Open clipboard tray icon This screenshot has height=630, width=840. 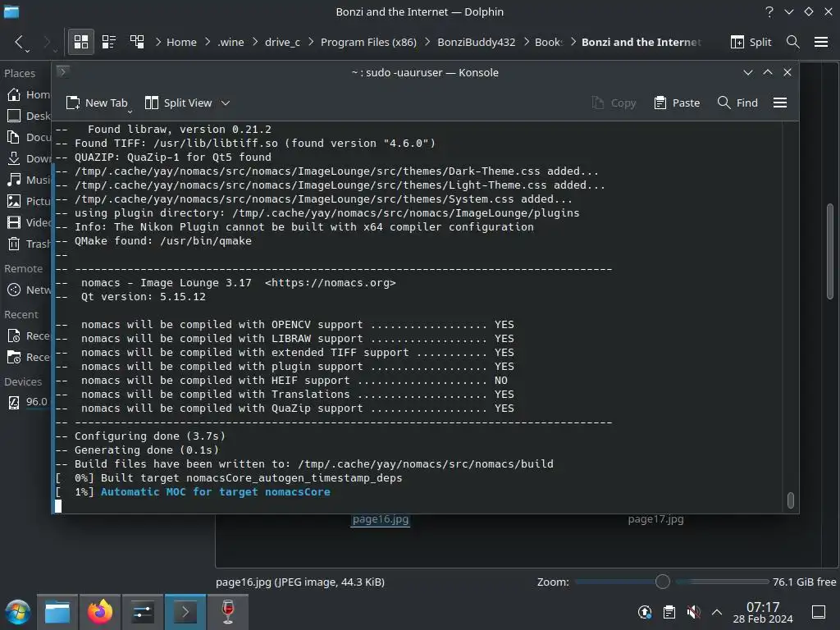[669, 612]
